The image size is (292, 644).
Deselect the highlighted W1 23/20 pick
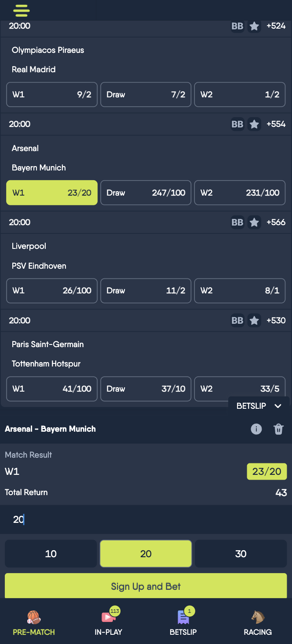tap(51, 192)
